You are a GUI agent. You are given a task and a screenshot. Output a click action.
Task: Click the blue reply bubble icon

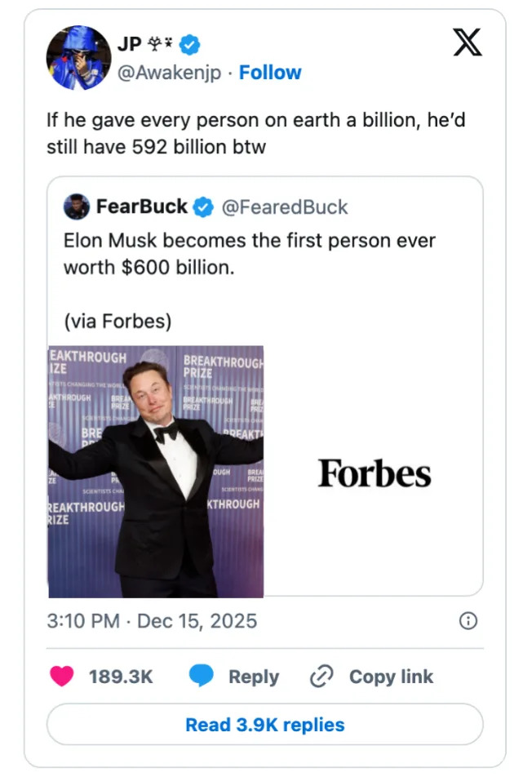click(x=202, y=677)
